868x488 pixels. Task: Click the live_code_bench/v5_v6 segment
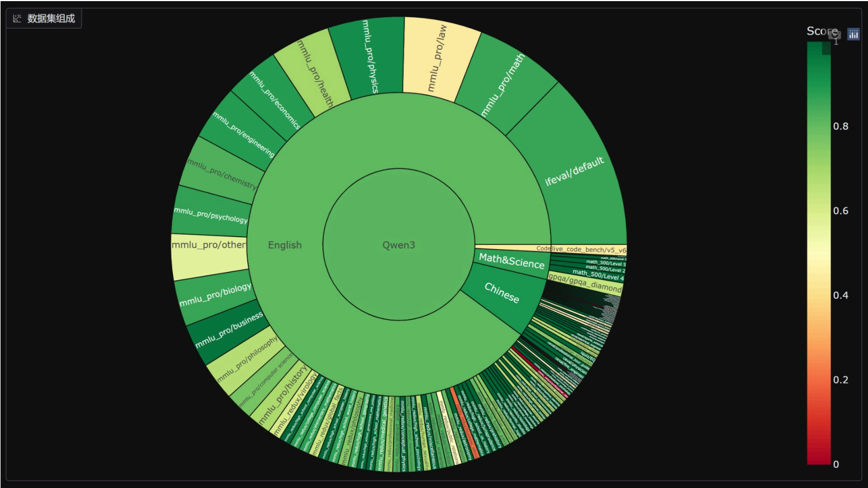tap(589, 250)
